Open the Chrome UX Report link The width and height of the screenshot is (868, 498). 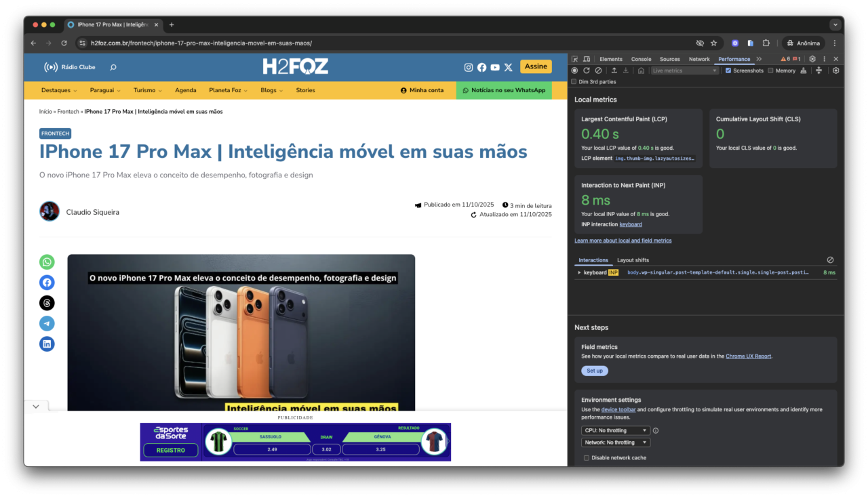(748, 356)
